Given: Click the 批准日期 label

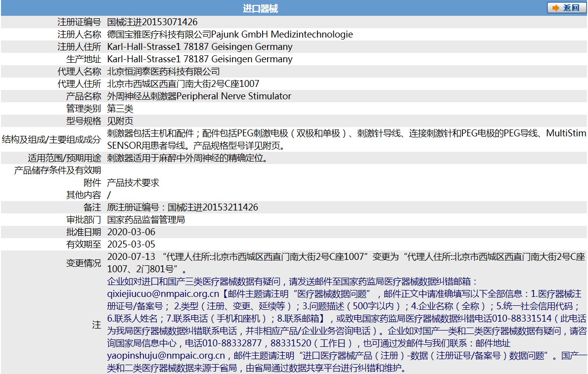Looking at the screenshot, I should pyautogui.click(x=84, y=232).
